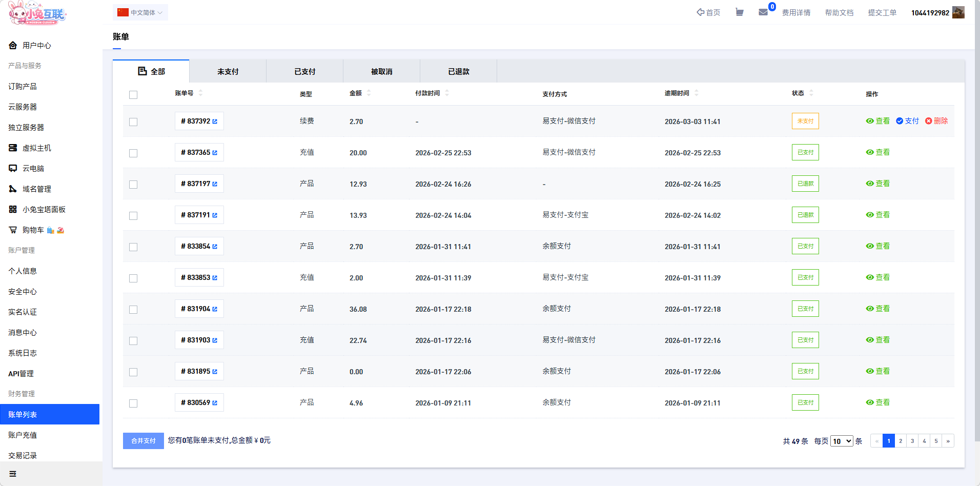Open the per-page count dropdown
Viewport: 980px width, 486px height.
(842, 441)
